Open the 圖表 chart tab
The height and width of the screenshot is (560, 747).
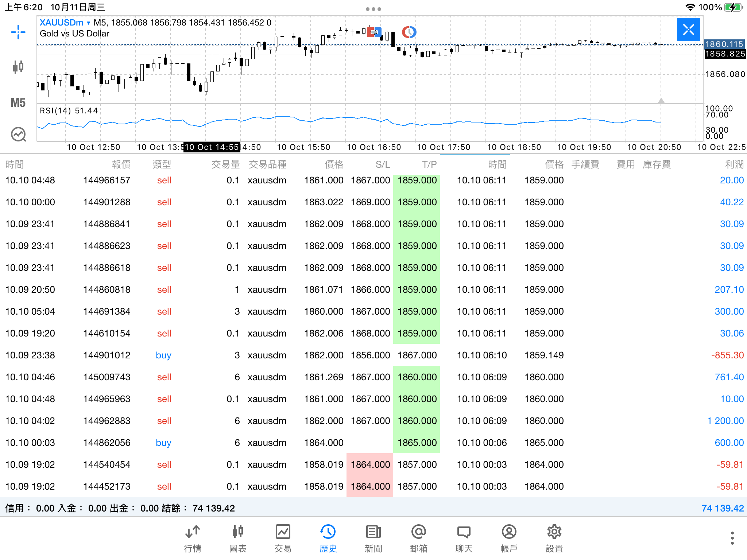[x=238, y=539]
